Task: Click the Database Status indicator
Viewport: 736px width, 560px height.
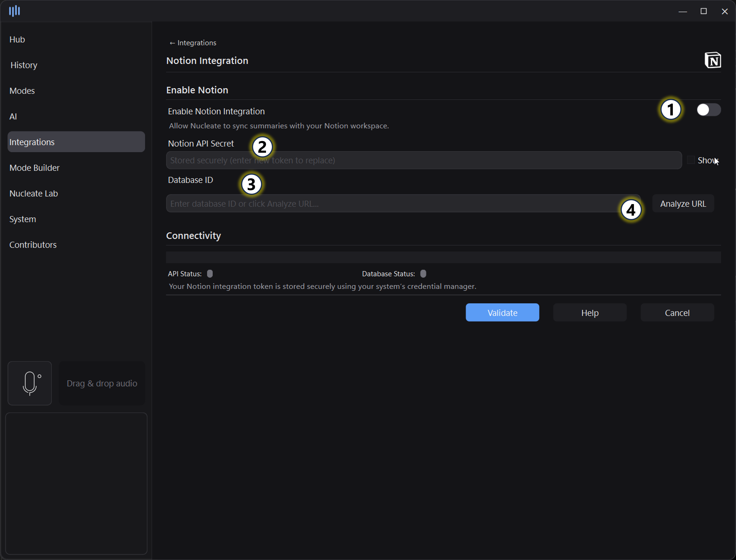Action: point(423,274)
